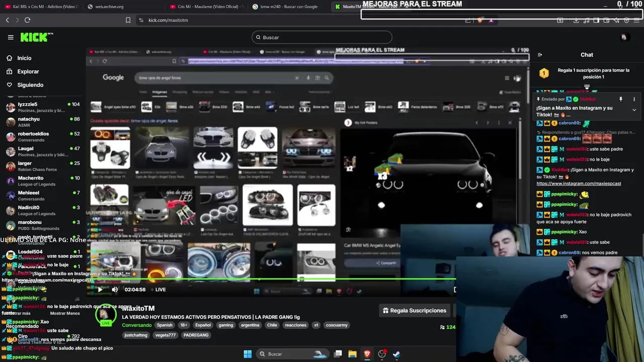The width and height of the screenshot is (644, 362).
Task: Open Brave VPN icon
Action: [x=626, y=20]
